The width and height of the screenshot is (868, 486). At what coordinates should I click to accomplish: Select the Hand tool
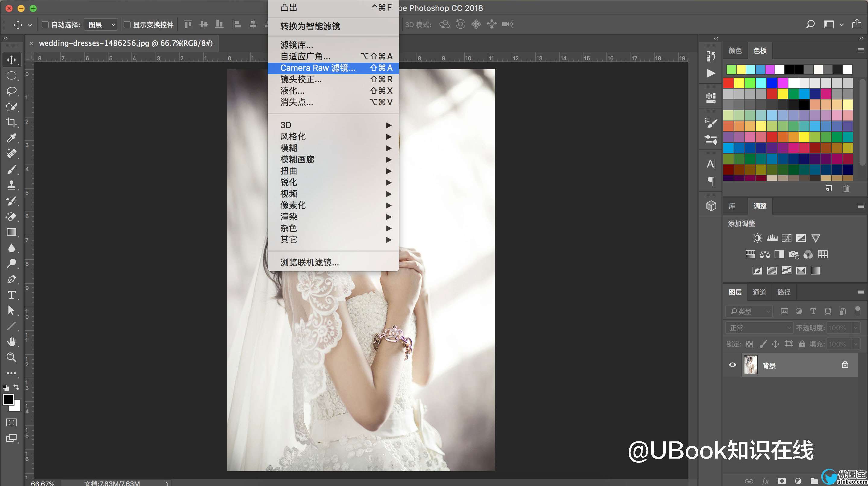pyautogui.click(x=11, y=342)
